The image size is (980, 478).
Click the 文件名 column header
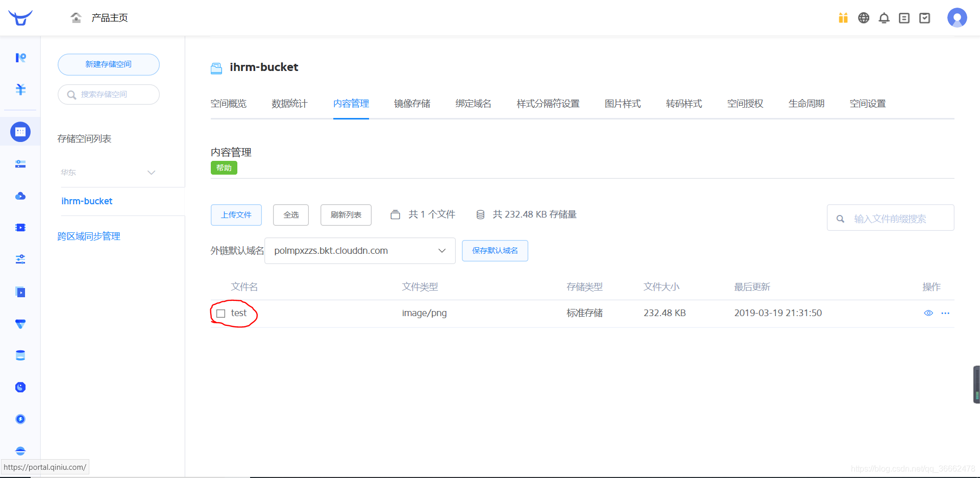click(244, 287)
